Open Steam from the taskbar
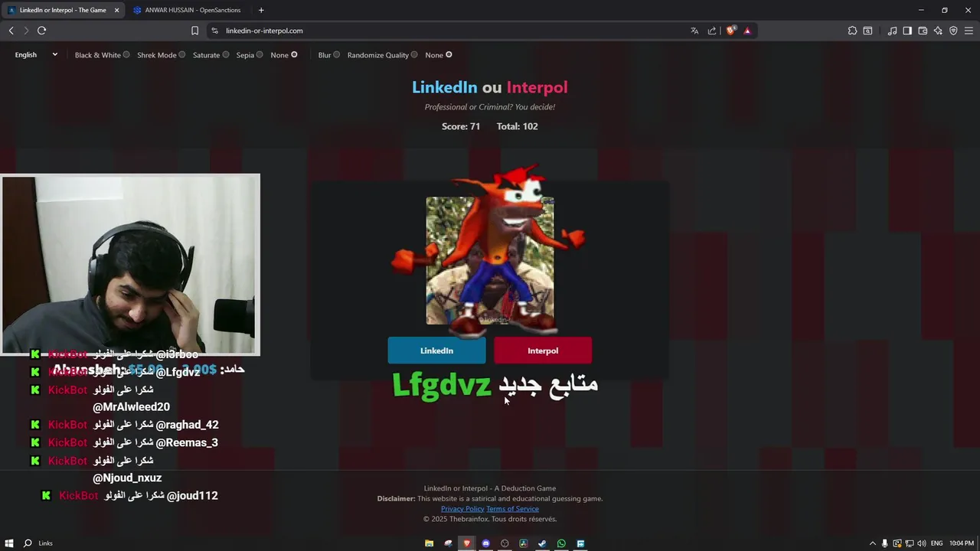The width and height of the screenshot is (980, 551). click(x=542, y=543)
